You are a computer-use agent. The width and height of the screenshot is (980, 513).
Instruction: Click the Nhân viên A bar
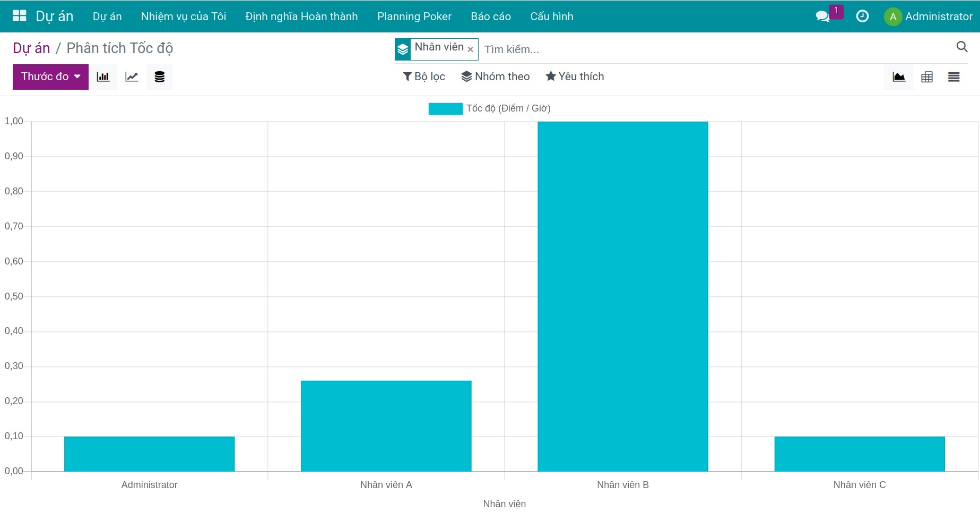(386, 426)
